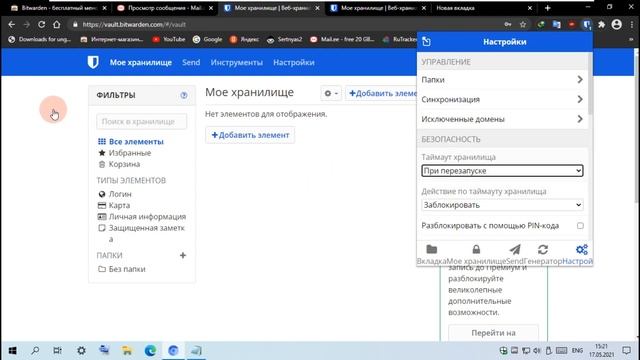
Task: Open File Explorer from taskbar
Action: point(127,351)
